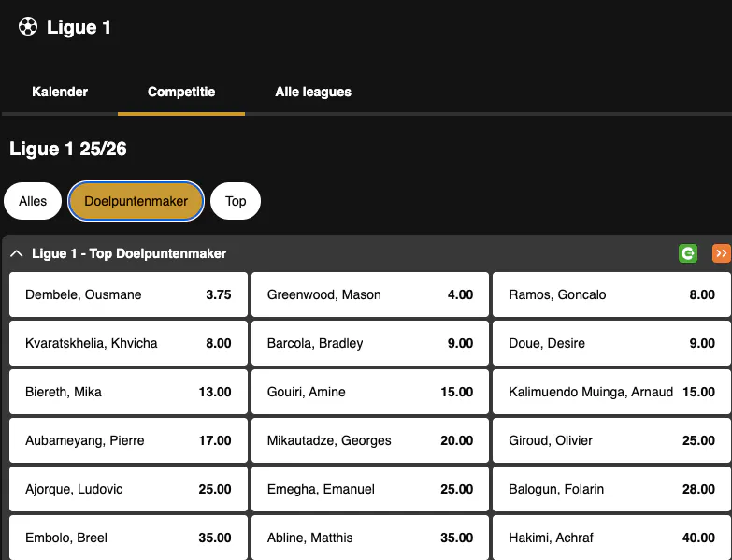Bet on Dembele, Ousmane at 3.75
Viewport: 732px width, 560px height.
click(128, 294)
